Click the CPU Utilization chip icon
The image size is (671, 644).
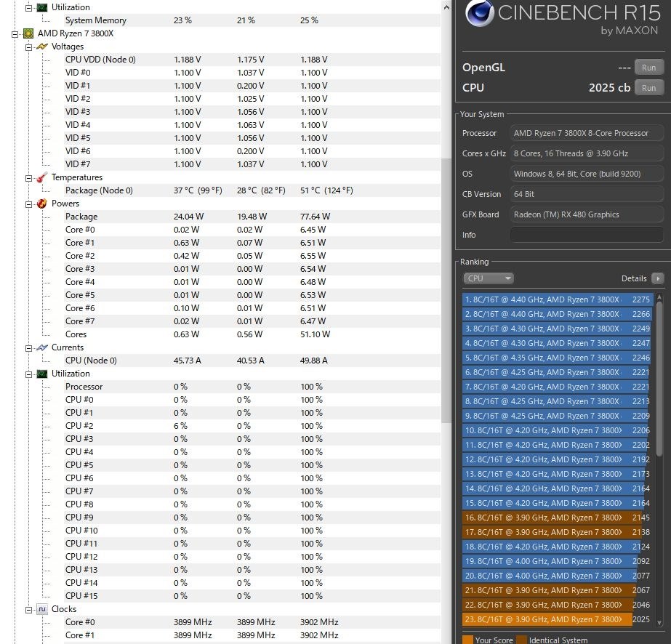click(x=42, y=374)
